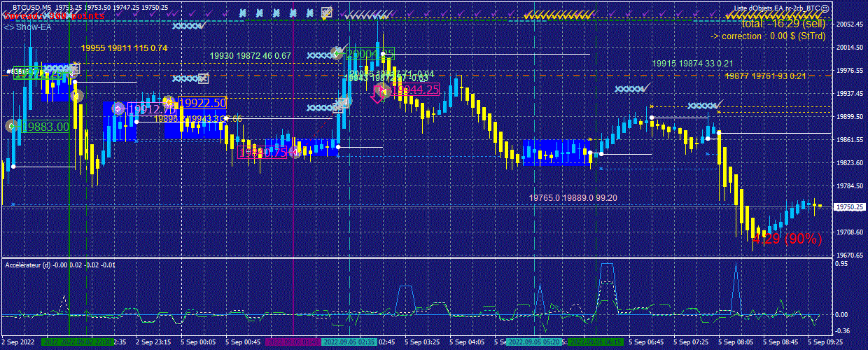Select the 19840.75 pink price label
Image resolution: width=868 pixels, height=350 pixels.
262,152
